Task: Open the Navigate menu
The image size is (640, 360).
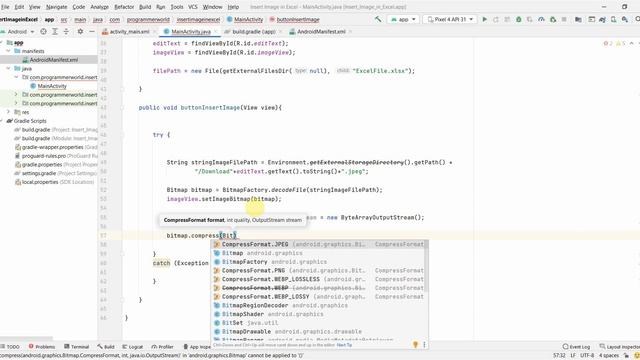Action: 56,7
